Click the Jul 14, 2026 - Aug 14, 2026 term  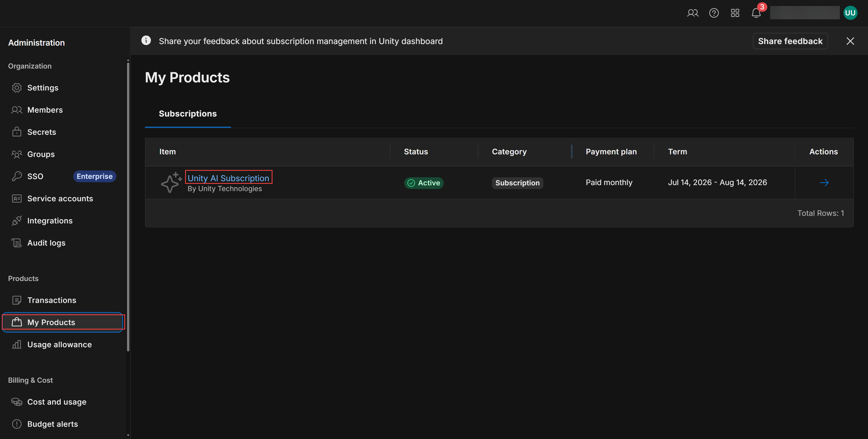click(717, 182)
